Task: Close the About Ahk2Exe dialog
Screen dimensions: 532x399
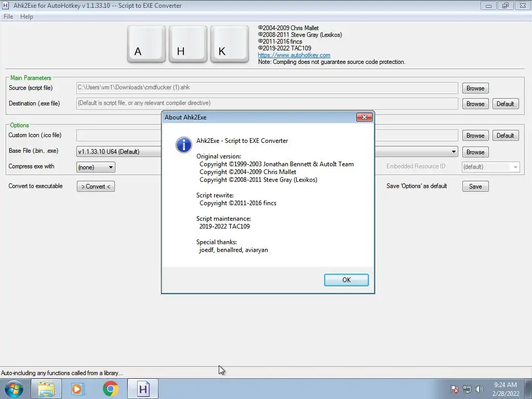Action: (x=364, y=117)
